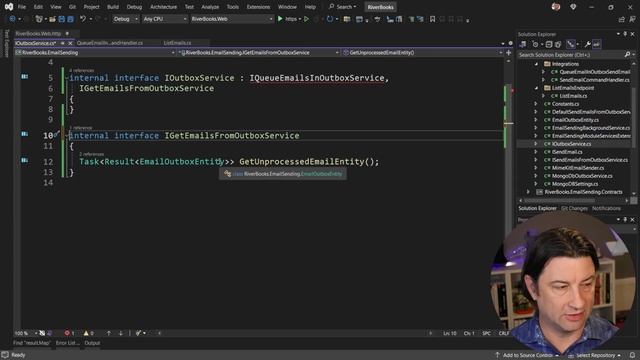
Task: Open the IGetEmailsFromOutboxService type navigation dropdown
Action: pyautogui.click(x=259, y=53)
